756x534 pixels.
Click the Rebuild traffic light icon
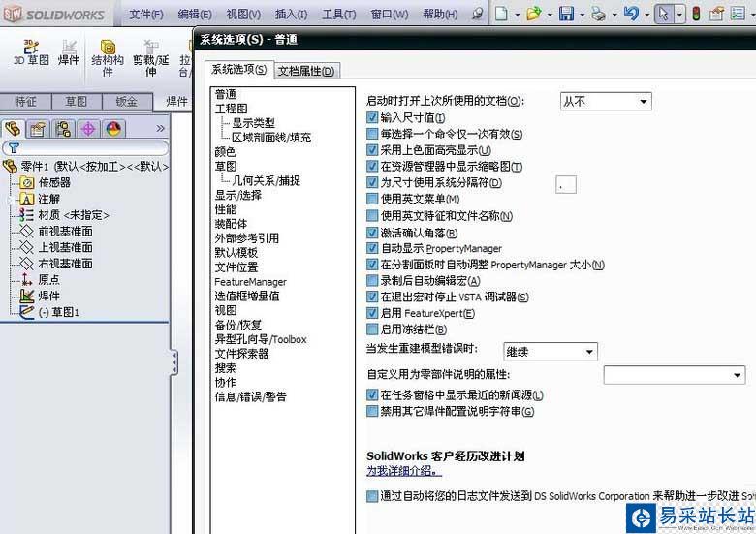click(696, 13)
